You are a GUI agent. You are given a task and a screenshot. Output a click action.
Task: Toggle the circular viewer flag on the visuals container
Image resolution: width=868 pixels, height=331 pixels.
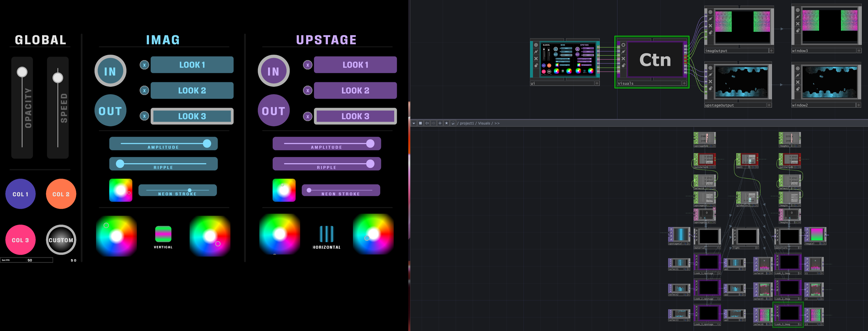point(623,45)
